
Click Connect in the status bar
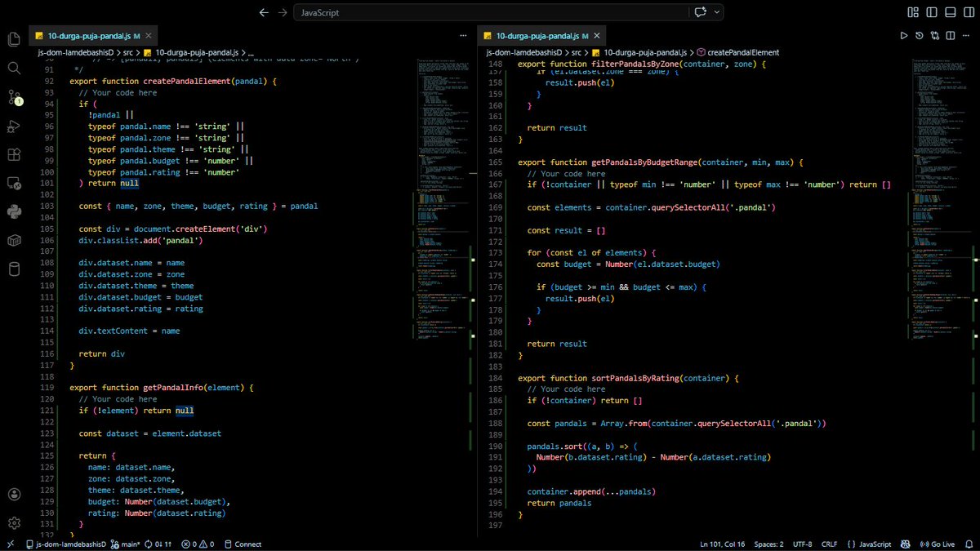(x=243, y=544)
